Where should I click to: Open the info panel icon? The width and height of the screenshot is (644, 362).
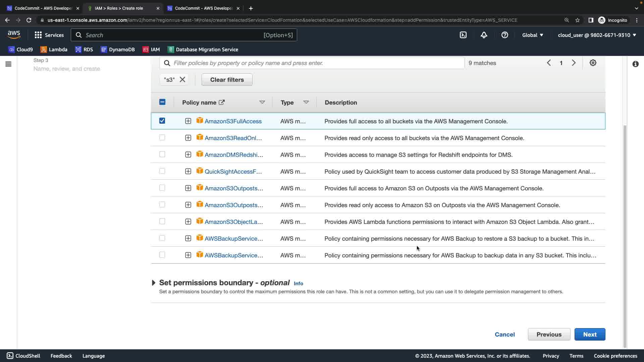pyautogui.click(x=635, y=64)
